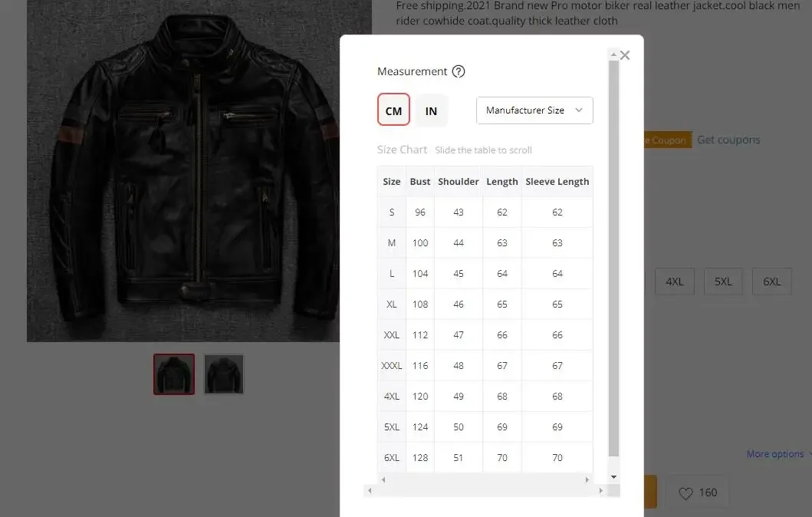The image size is (812, 517).
Task: Click the product title text behind popup
Action: (x=597, y=14)
